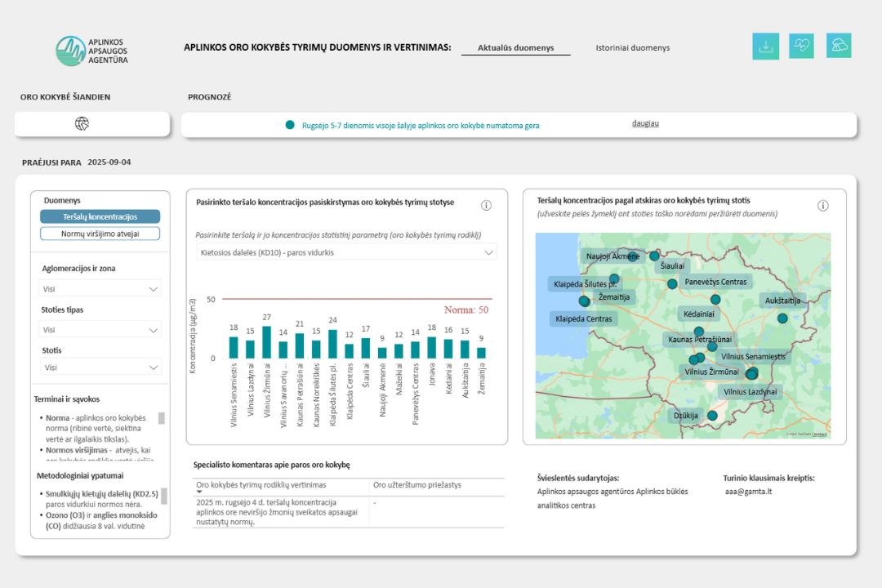The width and height of the screenshot is (882, 588).
Task: Switch to Normų viršijimo atvejai option
Action: click(100, 234)
